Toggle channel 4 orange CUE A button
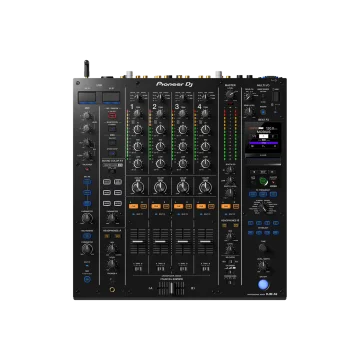Screen dimensions: 360x360 [201, 206]
